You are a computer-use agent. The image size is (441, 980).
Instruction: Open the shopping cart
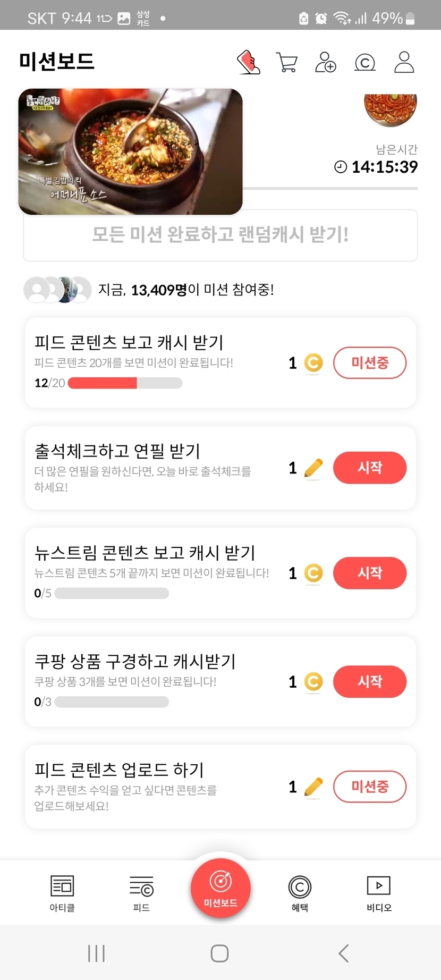point(287,62)
